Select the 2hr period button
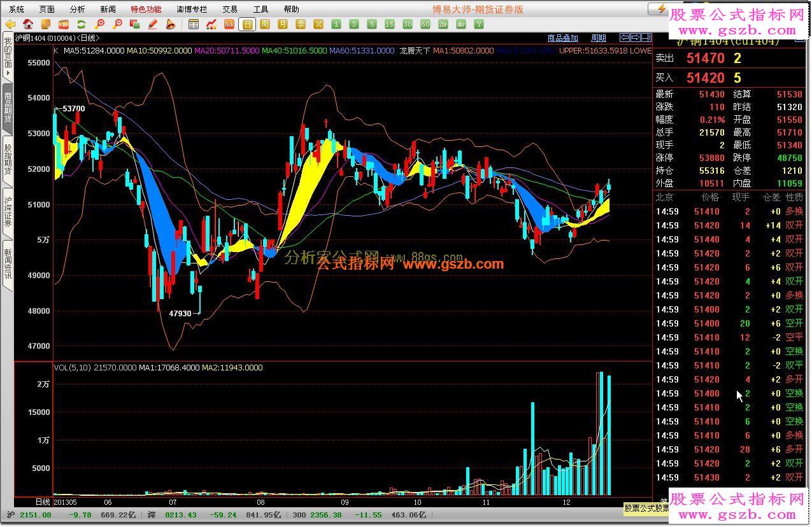This screenshot has height=527, width=812. pyautogui.click(x=443, y=24)
